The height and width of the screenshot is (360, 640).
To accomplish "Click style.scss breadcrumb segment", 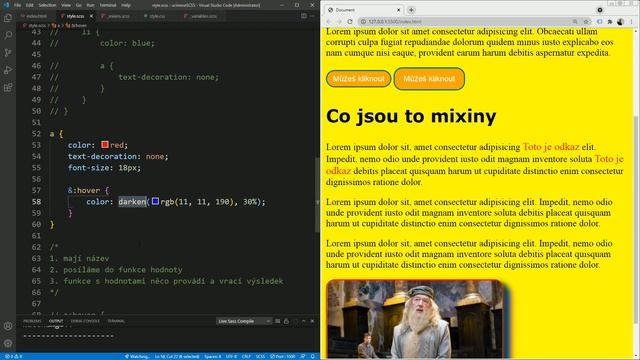I will [x=35, y=25].
